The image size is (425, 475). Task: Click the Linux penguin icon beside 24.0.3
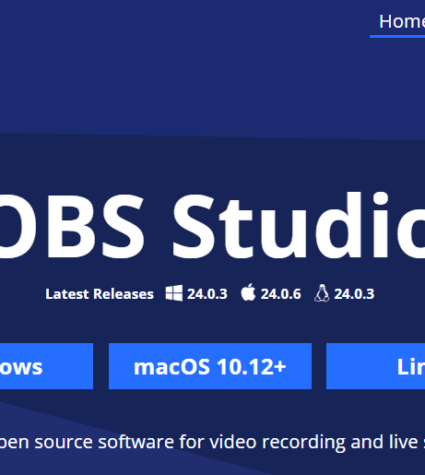pos(322,293)
